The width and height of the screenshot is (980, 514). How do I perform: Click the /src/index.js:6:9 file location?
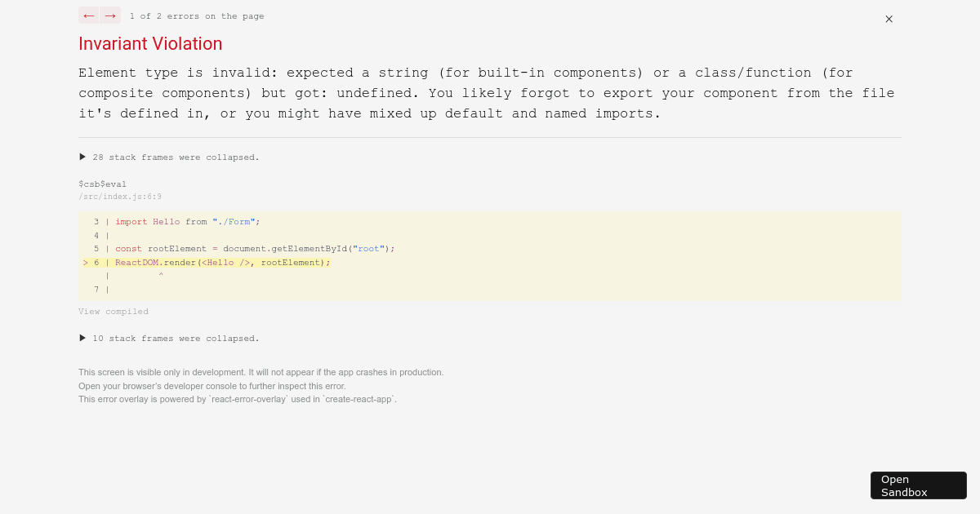tap(119, 196)
